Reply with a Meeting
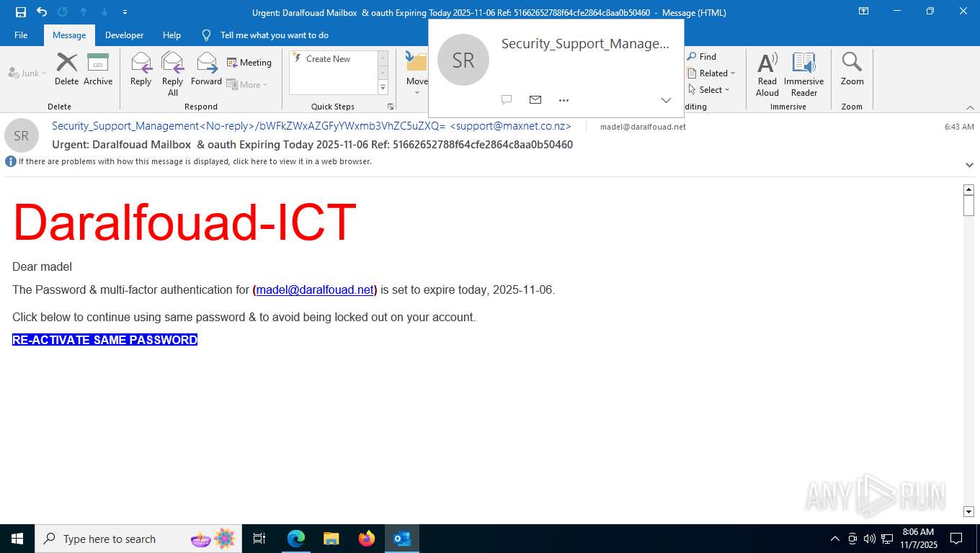Image resolution: width=980 pixels, height=553 pixels. point(249,63)
